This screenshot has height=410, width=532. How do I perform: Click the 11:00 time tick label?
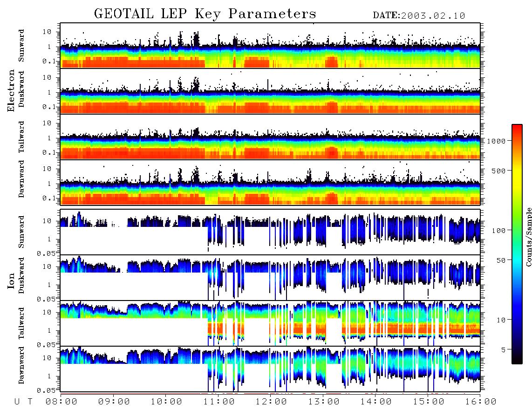point(219,402)
